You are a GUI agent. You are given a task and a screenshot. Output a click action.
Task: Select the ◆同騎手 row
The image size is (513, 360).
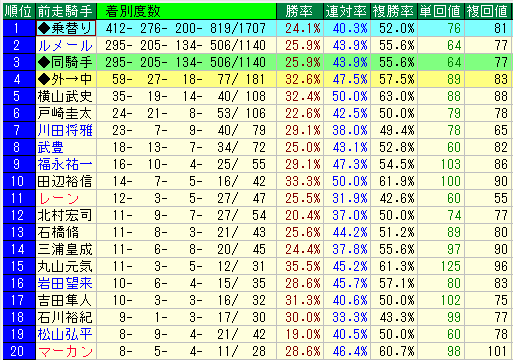(x=257, y=62)
